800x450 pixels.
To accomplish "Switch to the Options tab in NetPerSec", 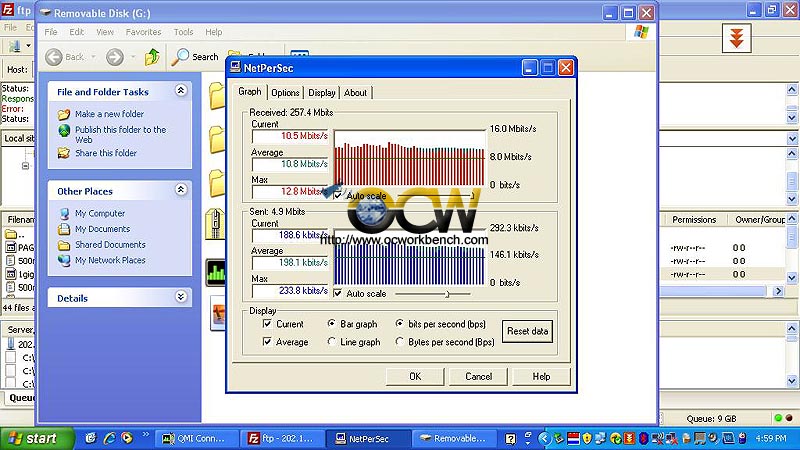I will [x=285, y=93].
